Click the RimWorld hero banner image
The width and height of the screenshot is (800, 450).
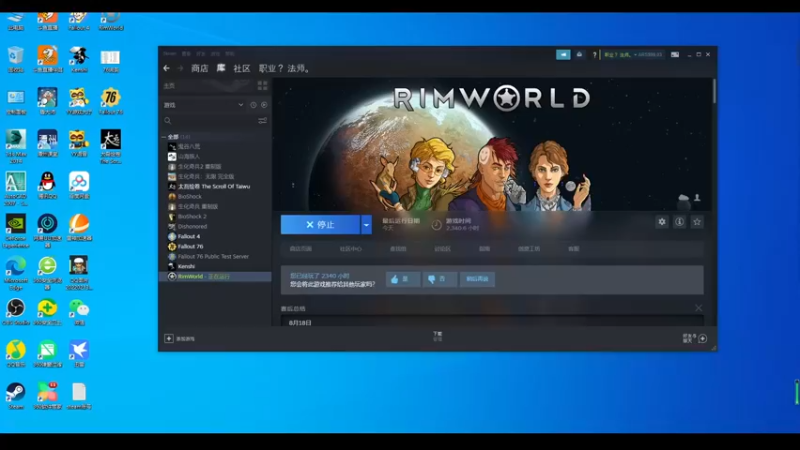coord(493,144)
